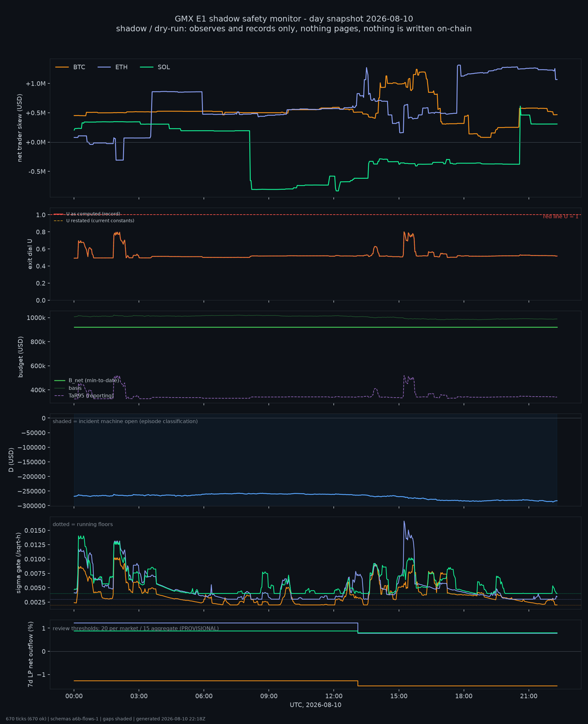Click the '−50000' tick label
Image resolution: width=588 pixels, height=724 pixels.
tap(33, 433)
